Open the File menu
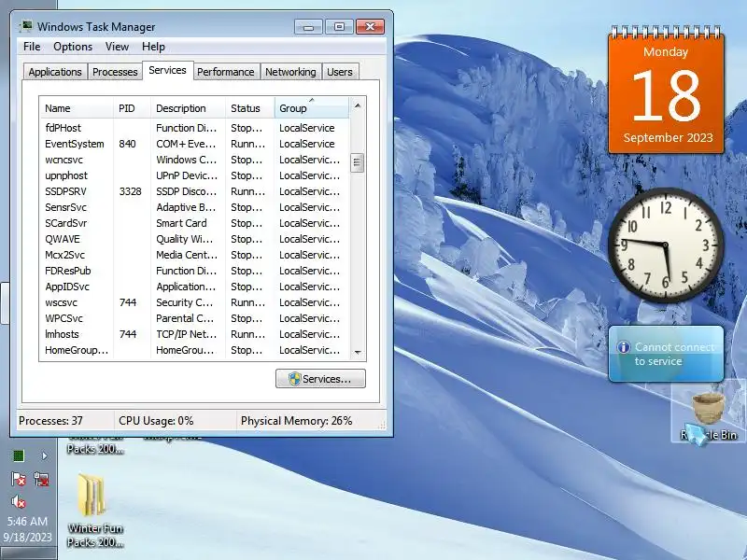The image size is (747, 560). [32, 47]
